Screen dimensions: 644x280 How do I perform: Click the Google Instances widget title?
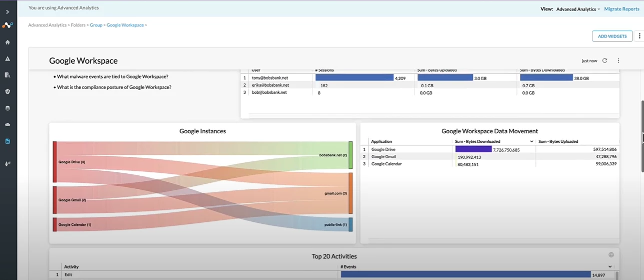(203, 131)
